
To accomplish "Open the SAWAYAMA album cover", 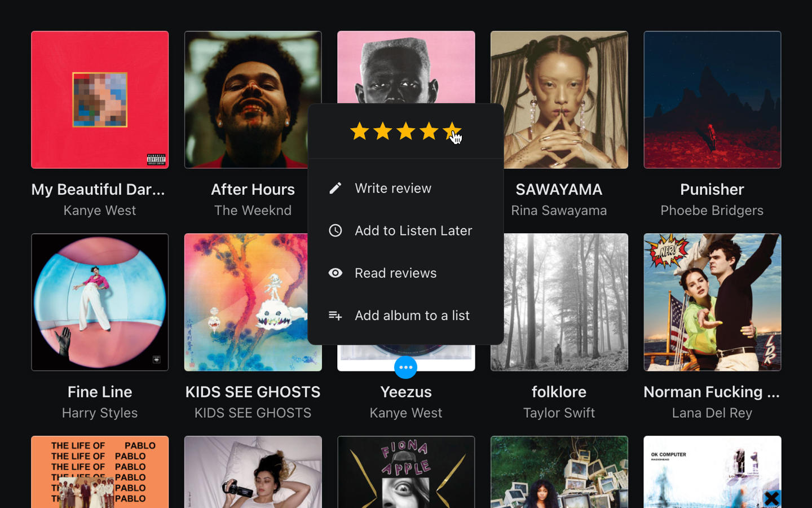I will (x=566, y=100).
